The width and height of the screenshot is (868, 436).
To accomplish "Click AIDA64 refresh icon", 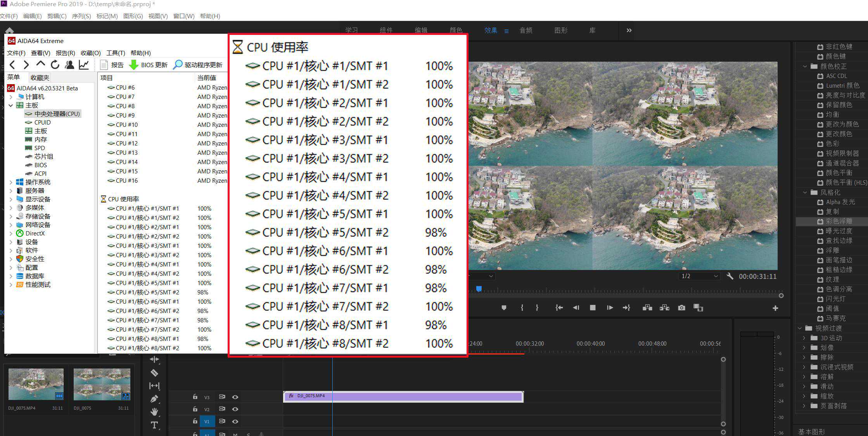I will click(55, 65).
